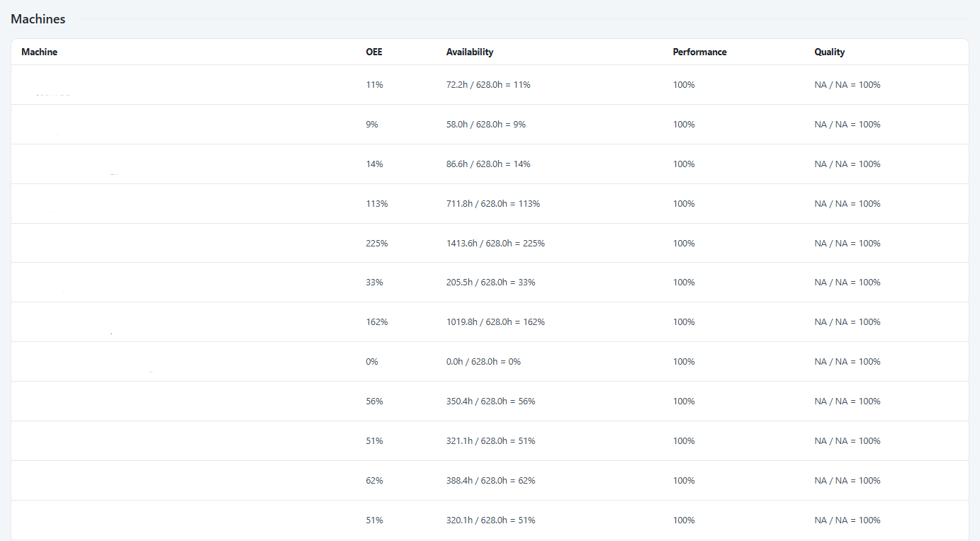The image size is (980, 541).
Task: Select the Performance column header
Action: (699, 52)
